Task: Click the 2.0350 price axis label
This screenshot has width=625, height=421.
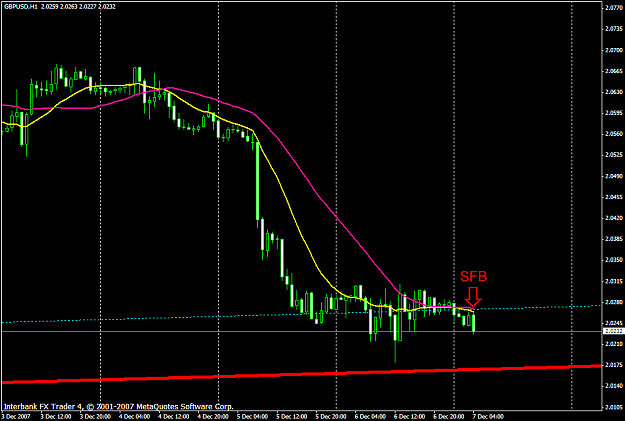Action: [614, 260]
